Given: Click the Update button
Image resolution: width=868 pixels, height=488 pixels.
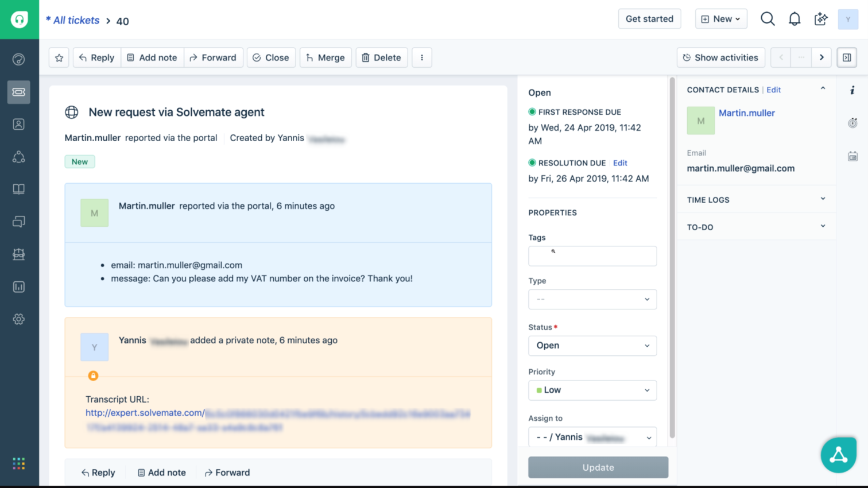Looking at the screenshot, I should click(x=598, y=467).
